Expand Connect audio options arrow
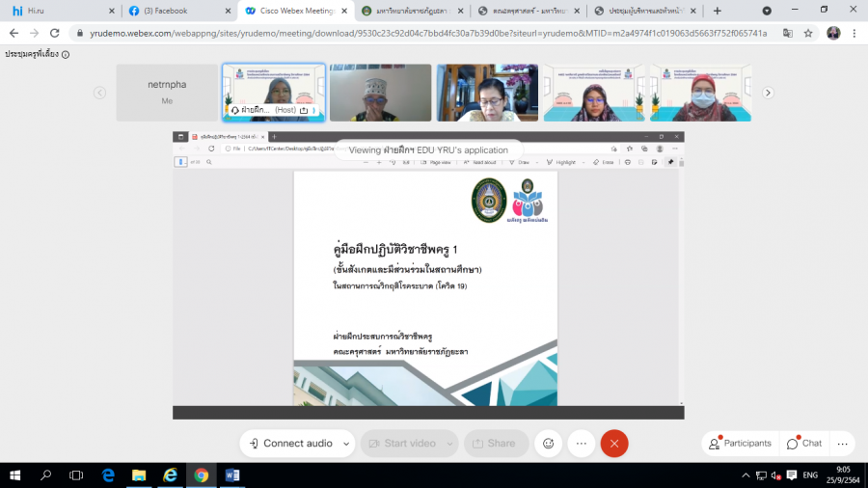The height and width of the screenshot is (488, 868). click(346, 444)
